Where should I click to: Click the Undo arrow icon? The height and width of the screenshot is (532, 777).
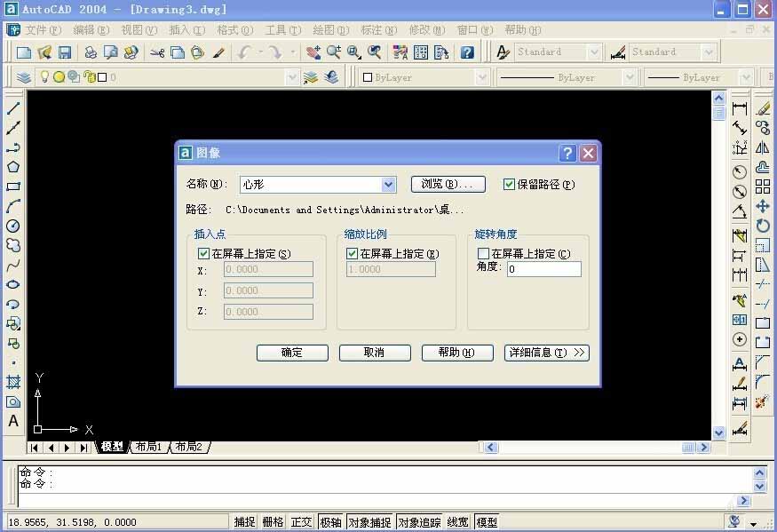(x=244, y=52)
